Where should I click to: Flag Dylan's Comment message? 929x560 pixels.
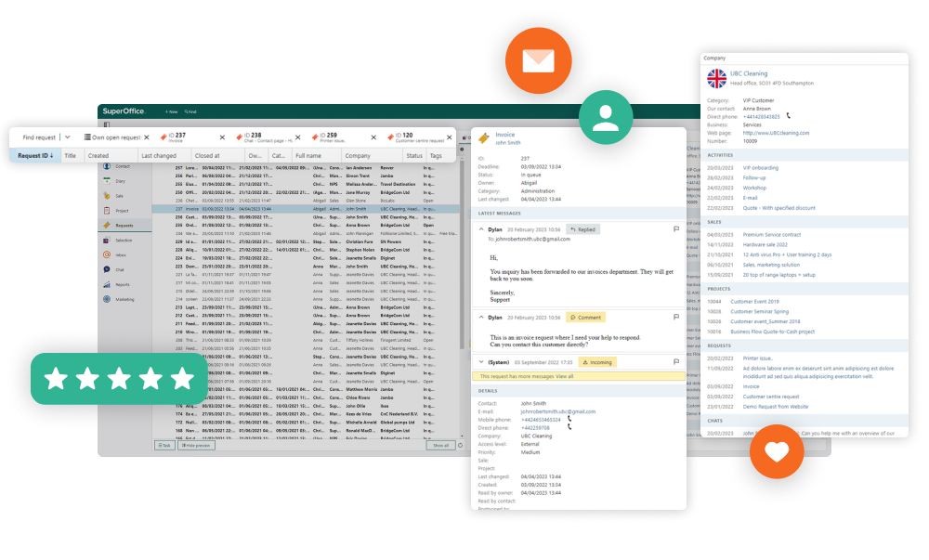[675, 318]
